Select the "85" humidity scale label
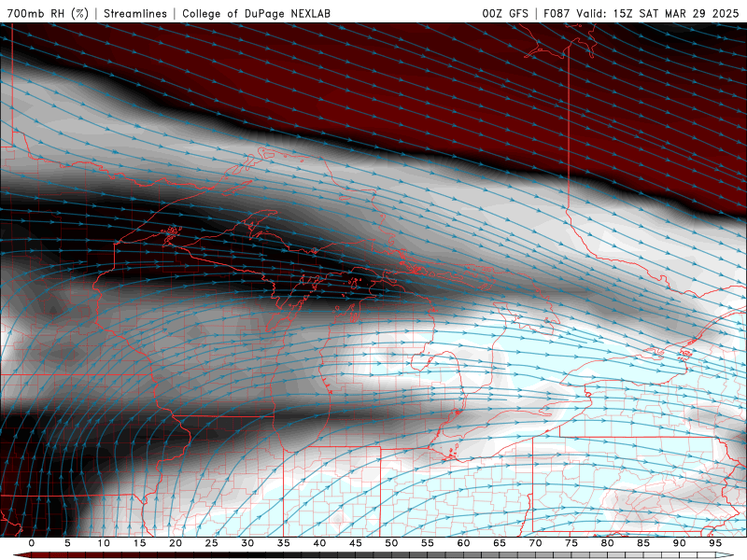This screenshot has width=747, height=560. 643,543
